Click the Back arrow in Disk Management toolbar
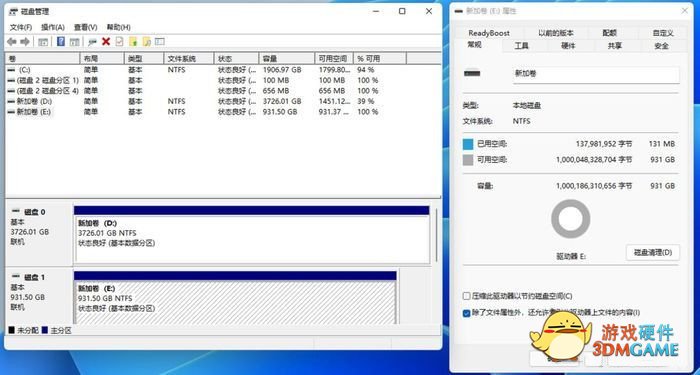This screenshot has height=375, width=700. tap(12, 42)
